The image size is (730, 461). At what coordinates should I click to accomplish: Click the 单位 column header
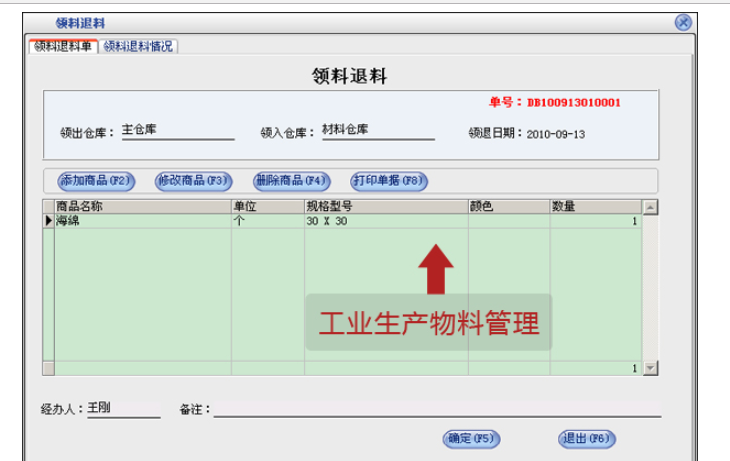[268, 207]
